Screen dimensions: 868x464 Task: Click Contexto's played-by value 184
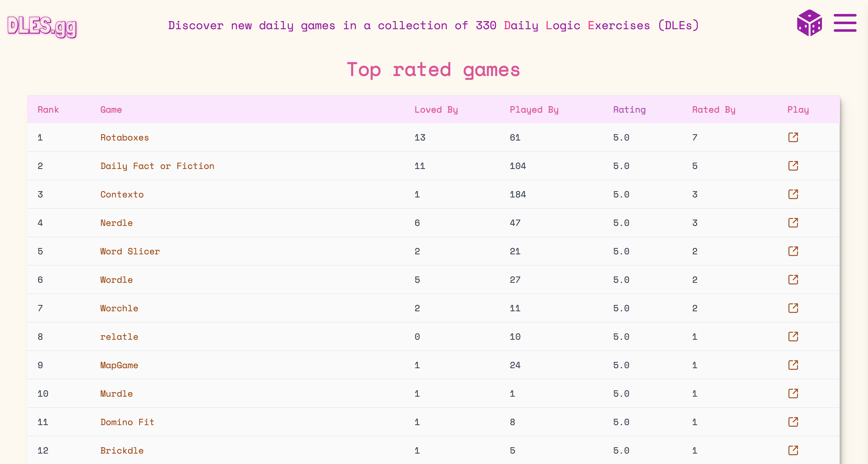click(x=518, y=195)
